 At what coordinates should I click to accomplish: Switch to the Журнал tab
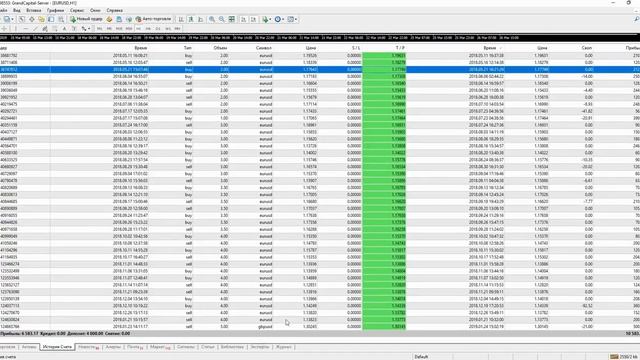click(x=284, y=347)
